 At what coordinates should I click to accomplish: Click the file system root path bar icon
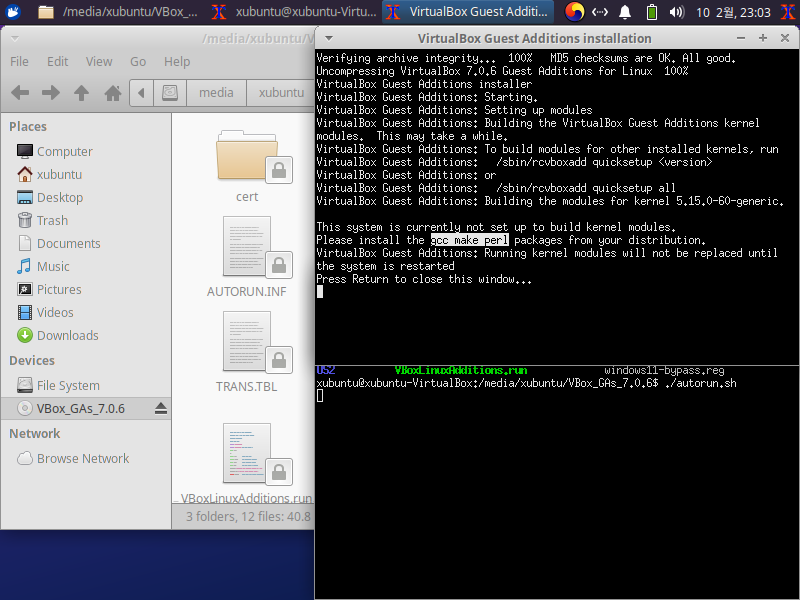pyautogui.click(x=170, y=93)
